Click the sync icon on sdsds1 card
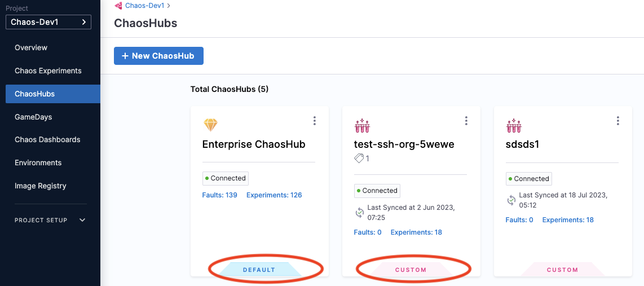Viewport: 644px width, 286px height. [x=511, y=200]
